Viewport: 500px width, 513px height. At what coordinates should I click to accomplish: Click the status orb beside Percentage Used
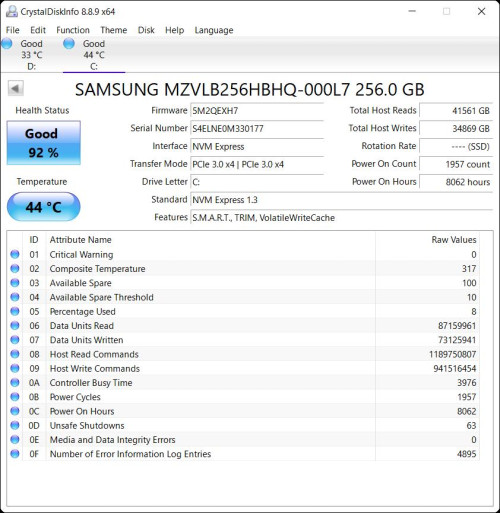15,311
